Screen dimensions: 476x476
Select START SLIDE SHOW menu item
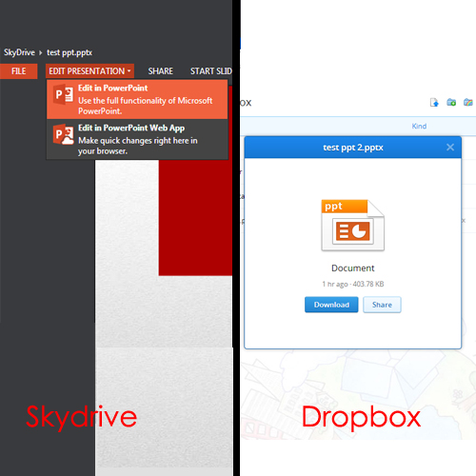[x=210, y=71]
